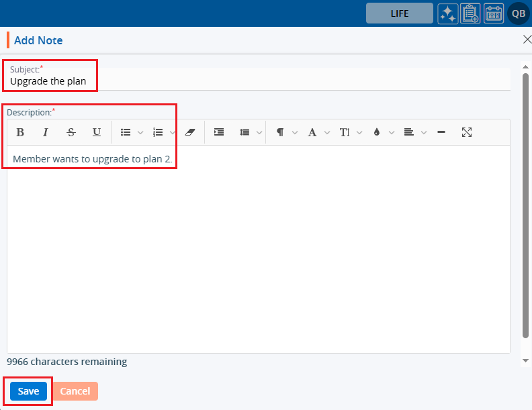This screenshot has height=410, width=532.
Task: Toggle bold formatting in the editor
Action: pyautogui.click(x=20, y=132)
